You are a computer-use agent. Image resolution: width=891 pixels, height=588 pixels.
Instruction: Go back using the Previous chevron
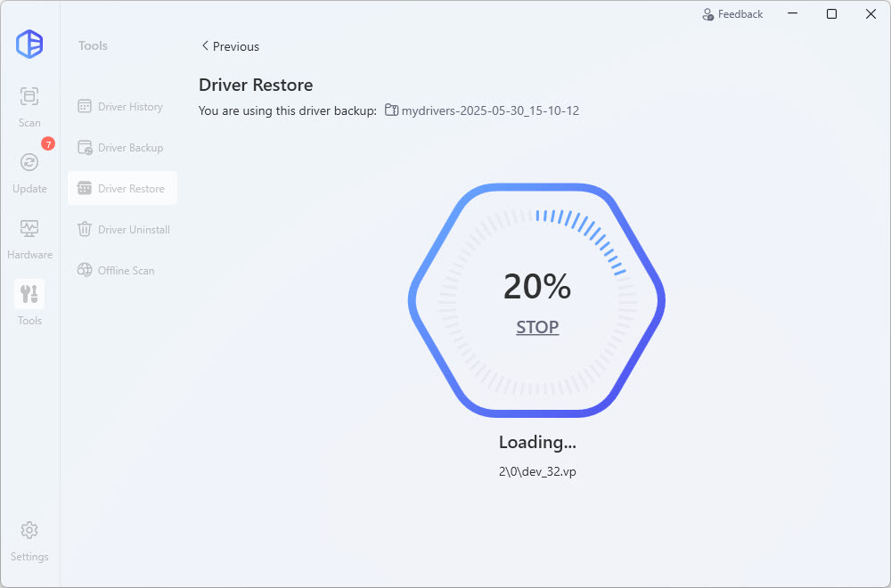click(205, 46)
